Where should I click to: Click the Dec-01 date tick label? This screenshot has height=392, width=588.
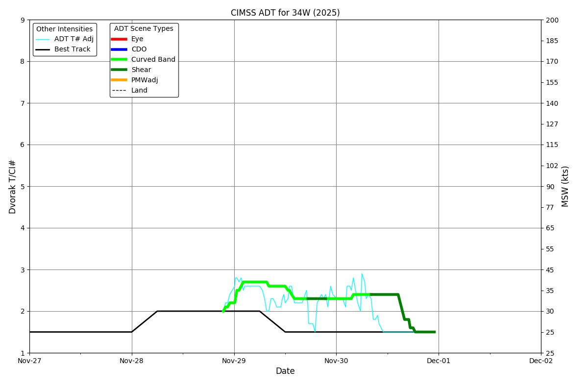pyautogui.click(x=439, y=361)
